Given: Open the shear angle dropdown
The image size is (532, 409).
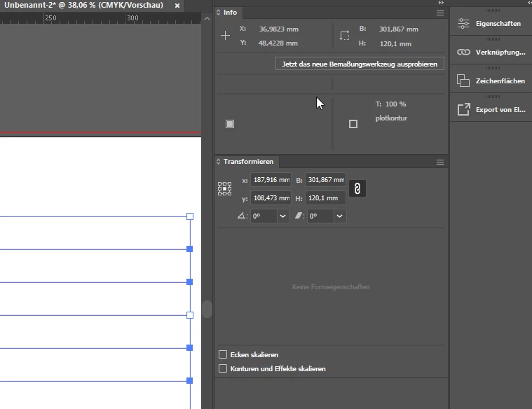Looking at the screenshot, I should 340,216.
